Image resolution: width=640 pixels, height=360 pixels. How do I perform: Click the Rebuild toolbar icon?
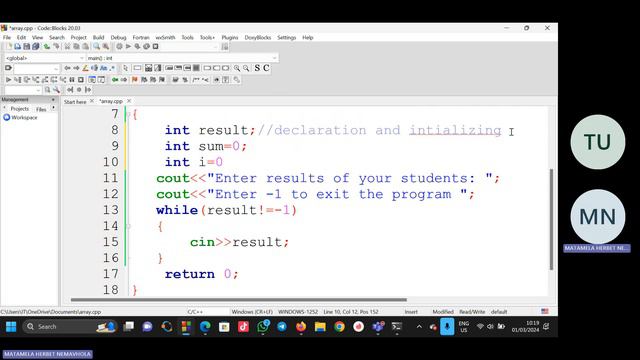pos(146,47)
